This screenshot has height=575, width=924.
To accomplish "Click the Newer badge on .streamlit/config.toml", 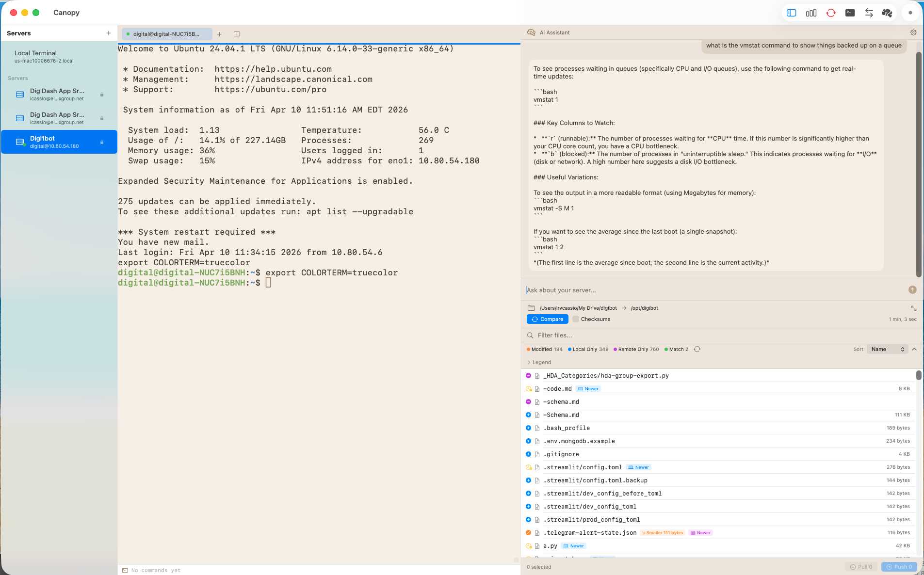I will coord(638,467).
